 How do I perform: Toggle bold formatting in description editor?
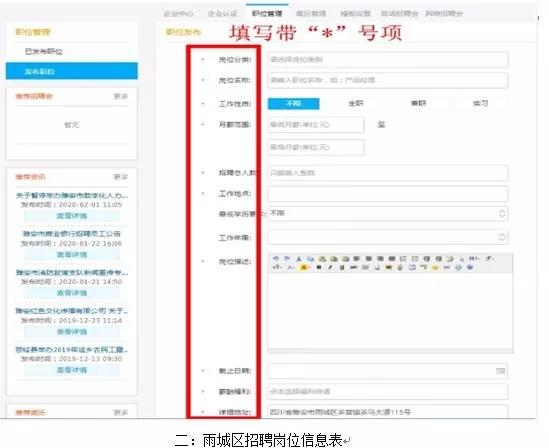point(319,267)
